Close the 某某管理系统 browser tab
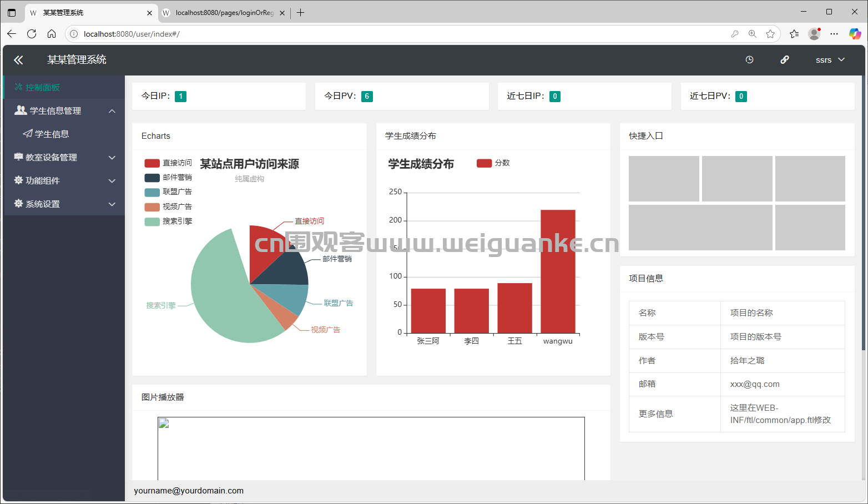Screen dimensions: 868x504 coord(149,13)
